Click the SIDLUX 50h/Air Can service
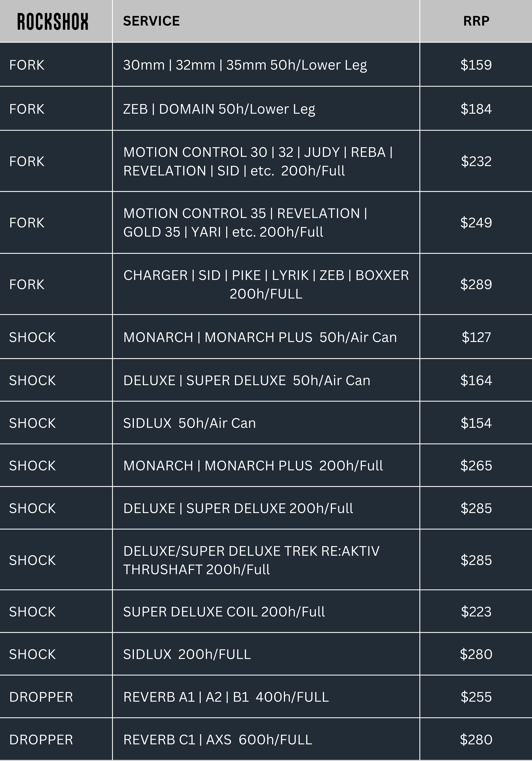 click(189, 423)
